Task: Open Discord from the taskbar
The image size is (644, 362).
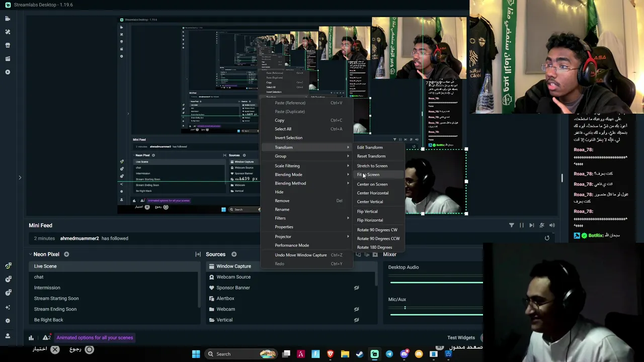Action: tap(404, 354)
